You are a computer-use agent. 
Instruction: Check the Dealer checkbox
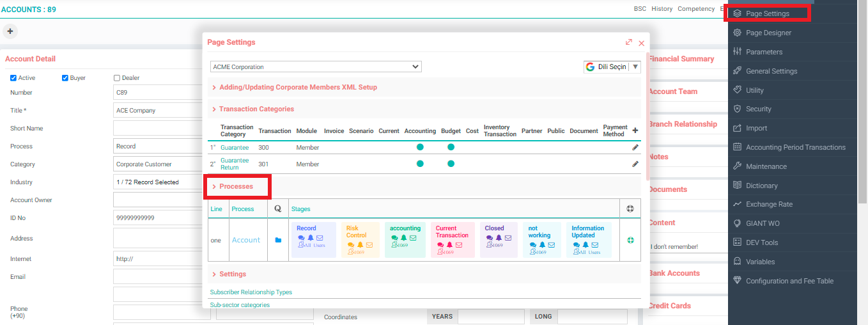[x=117, y=78]
